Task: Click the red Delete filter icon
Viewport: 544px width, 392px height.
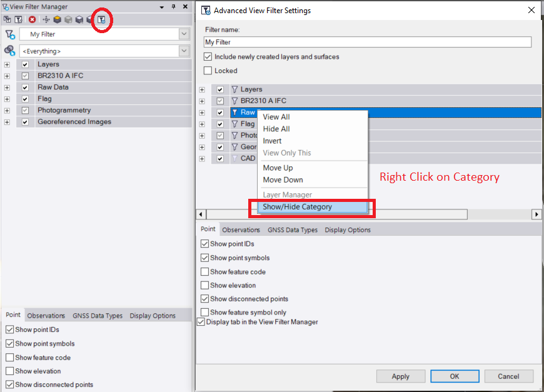Action: 32,19
